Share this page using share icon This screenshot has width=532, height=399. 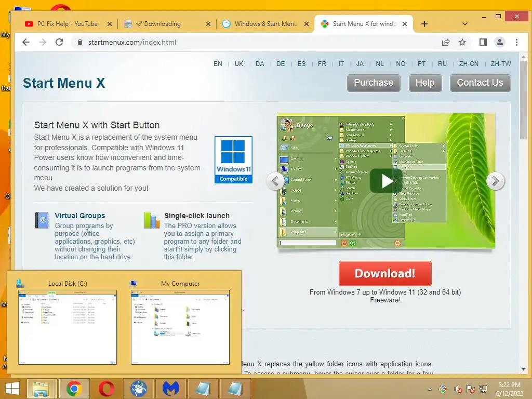tap(445, 42)
